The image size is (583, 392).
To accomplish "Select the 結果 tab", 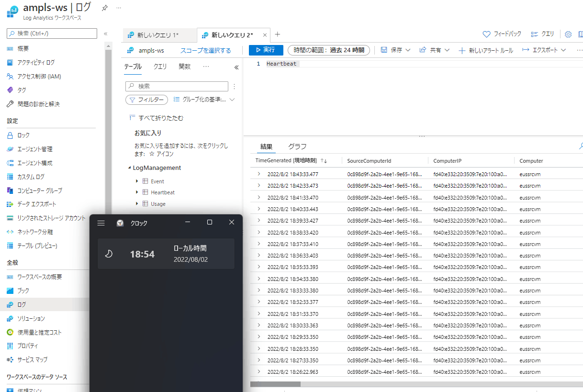I will pos(267,146).
